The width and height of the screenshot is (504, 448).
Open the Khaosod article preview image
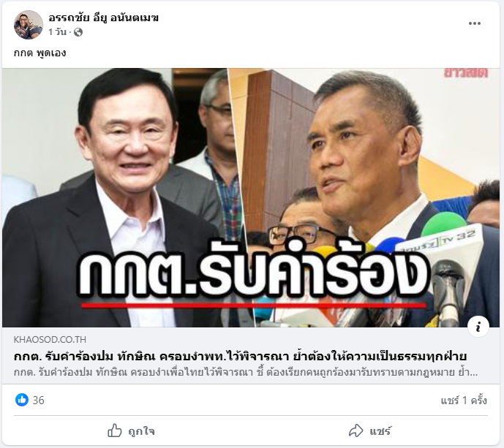point(251,197)
